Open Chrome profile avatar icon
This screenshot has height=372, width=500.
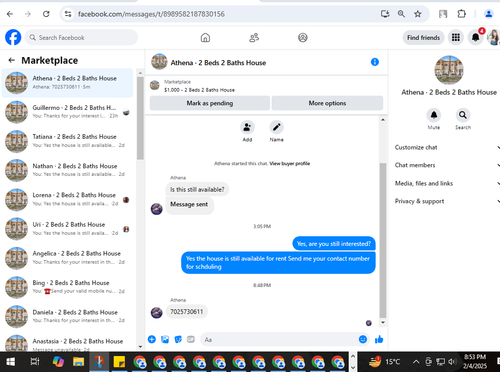point(488,14)
